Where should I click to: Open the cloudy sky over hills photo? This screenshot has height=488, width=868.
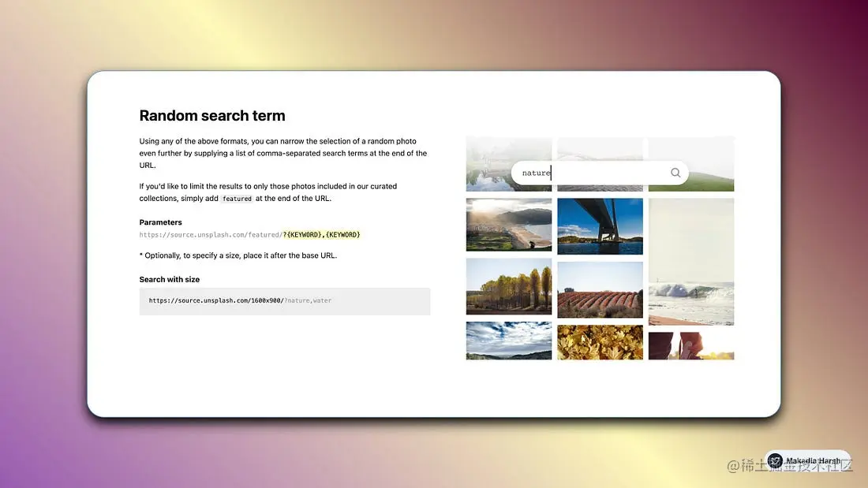pos(509,341)
